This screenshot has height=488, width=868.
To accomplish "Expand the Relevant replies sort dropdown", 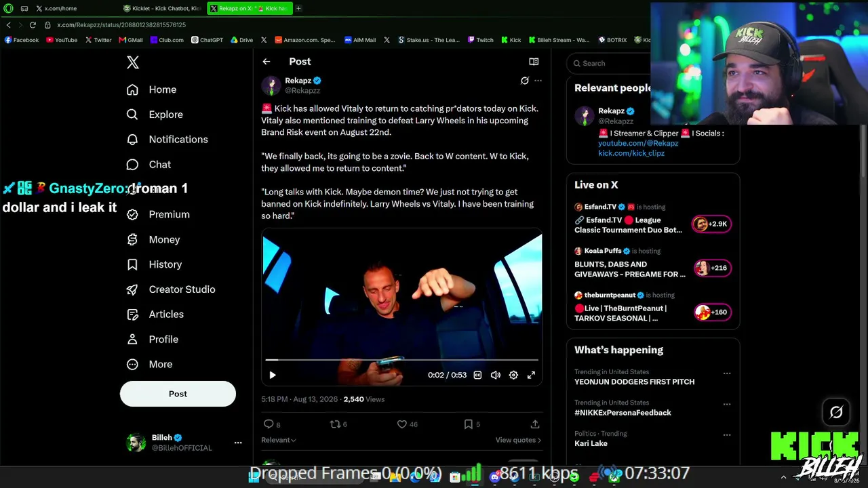I will [279, 440].
